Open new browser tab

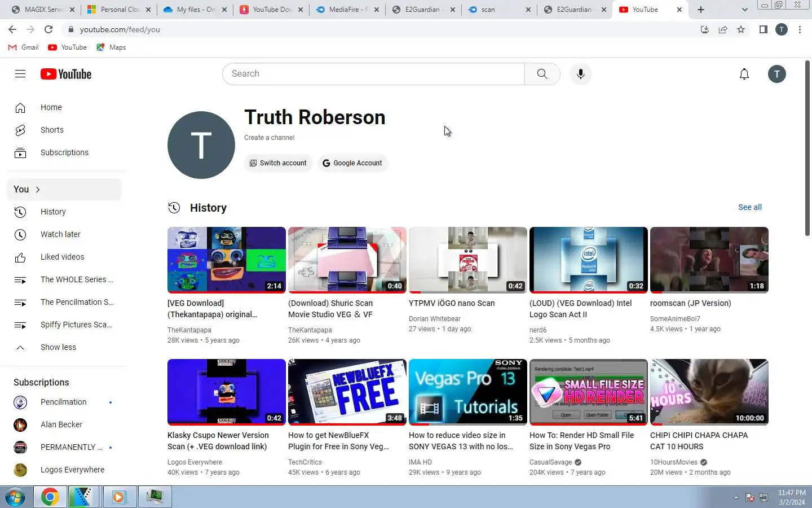coord(701,10)
